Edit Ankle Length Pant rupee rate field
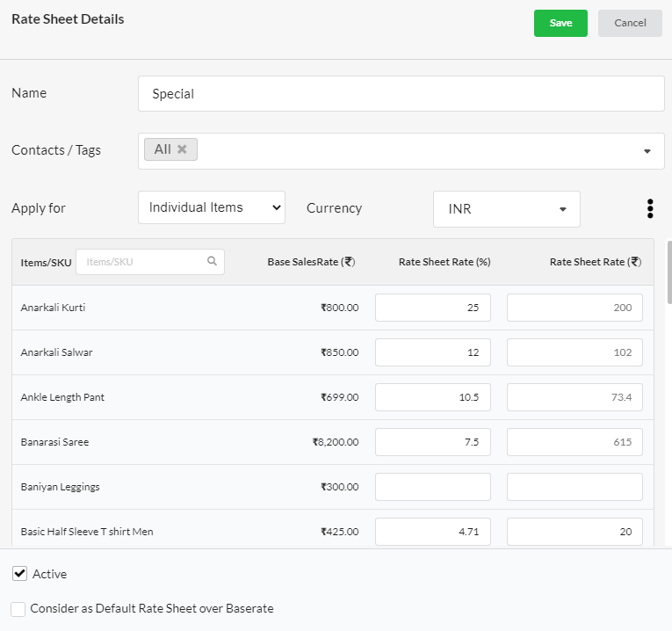Image resolution: width=672 pixels, height=631 pixels. coord(574,397)
